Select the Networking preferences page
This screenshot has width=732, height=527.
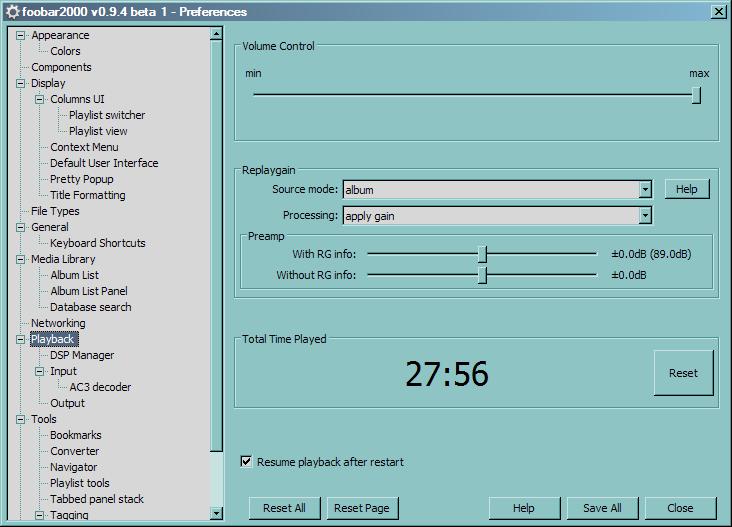pos(58,323)
